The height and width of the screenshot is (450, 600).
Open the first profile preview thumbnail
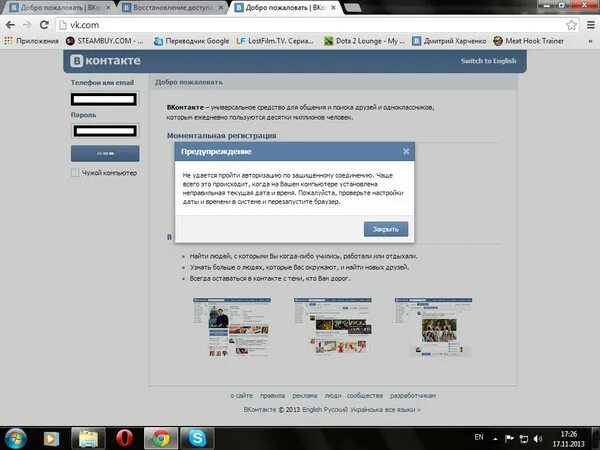tap(232, 327)
